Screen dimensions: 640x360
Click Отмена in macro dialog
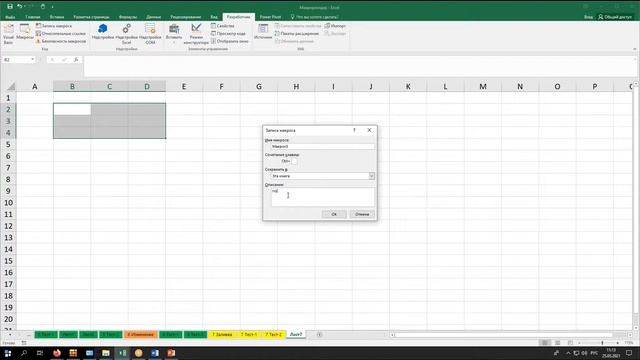[x=362, y=214]
